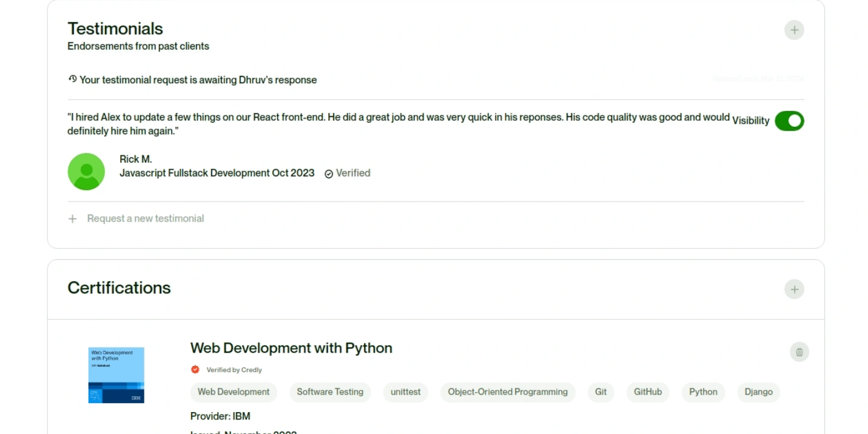Toggle testimonial Visibility switch off

click(x=789, y=121)
